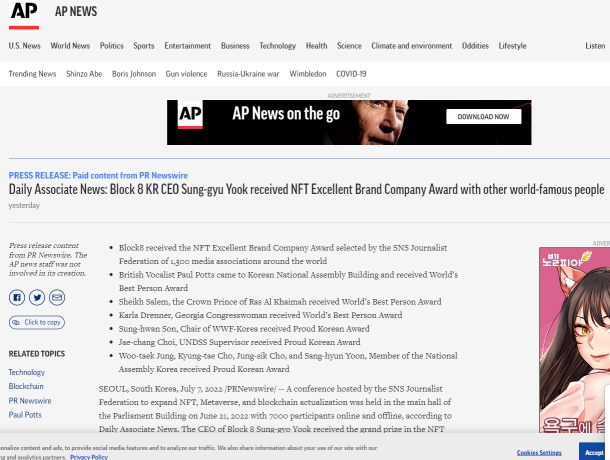The height and width of the screenshot is (460, 610).
Task: Click the bullet about Jae-chang Choi
Action: point(240,342)
